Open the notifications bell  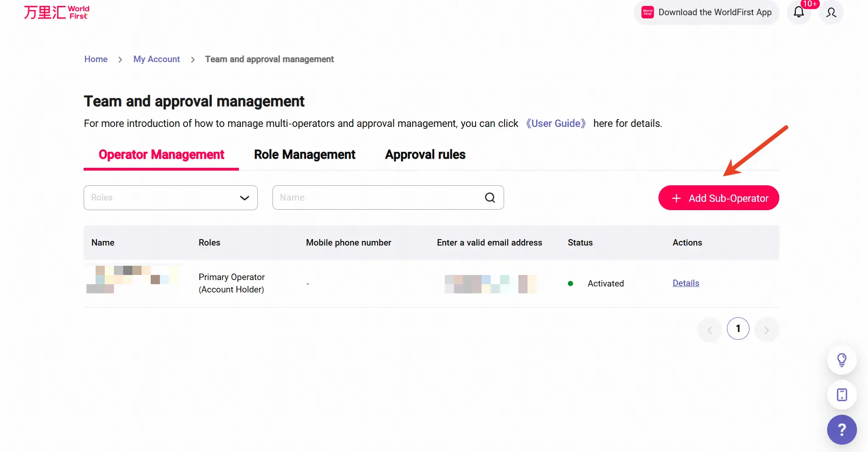pos(799,12)
